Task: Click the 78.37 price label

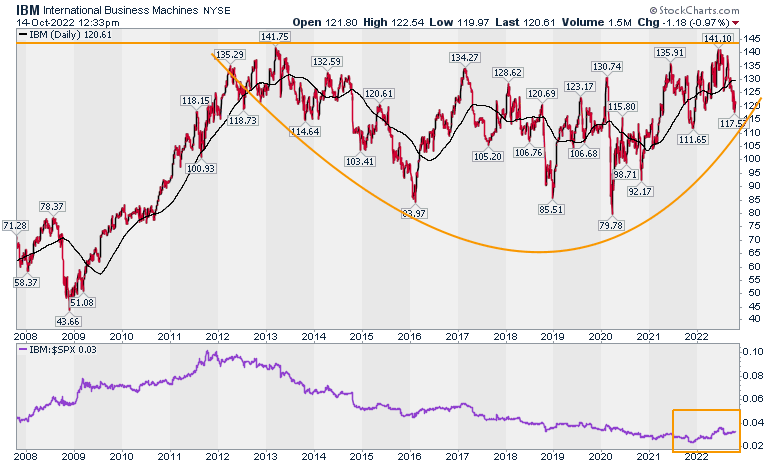Action: 52,206
